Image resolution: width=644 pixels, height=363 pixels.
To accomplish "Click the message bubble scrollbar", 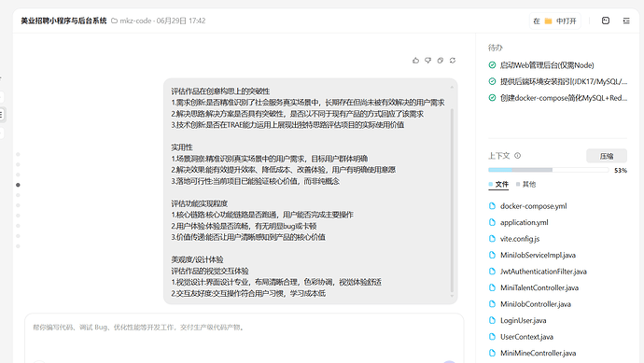I will click(x=452, y=201).
